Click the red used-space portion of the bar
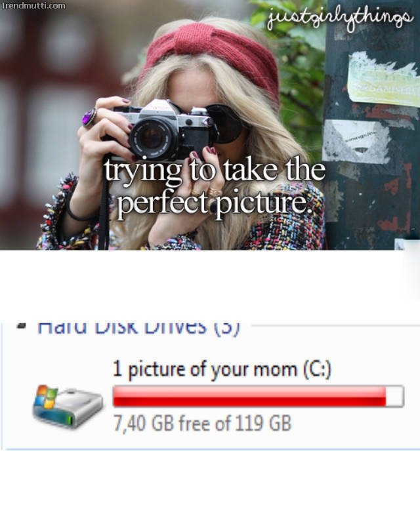420x526 pixels. 249,396
